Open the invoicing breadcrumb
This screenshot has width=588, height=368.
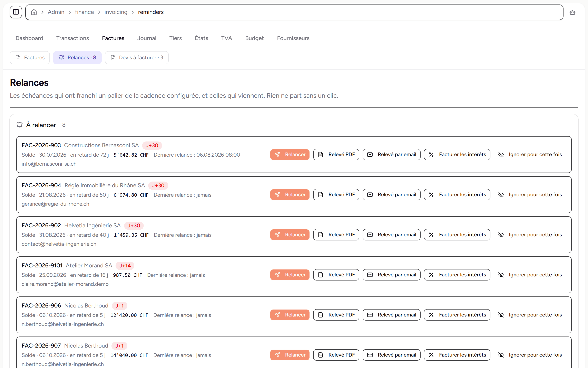tap(116, 12)
